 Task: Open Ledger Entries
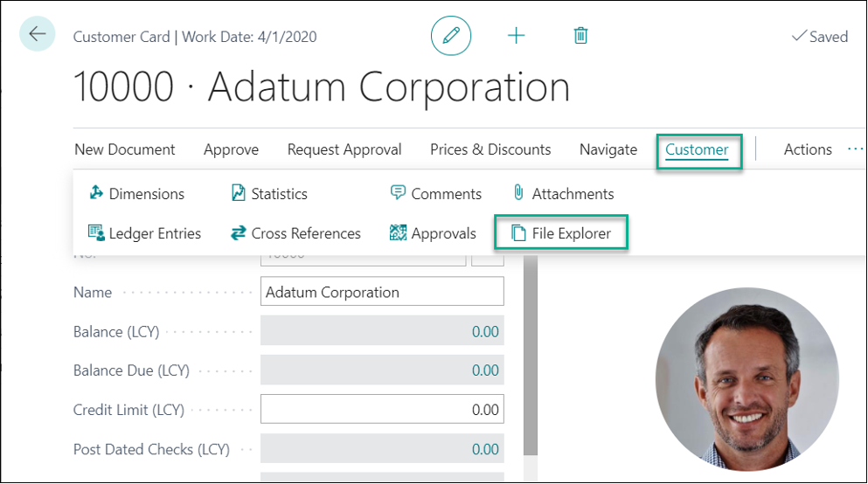[x=144, y=233]
